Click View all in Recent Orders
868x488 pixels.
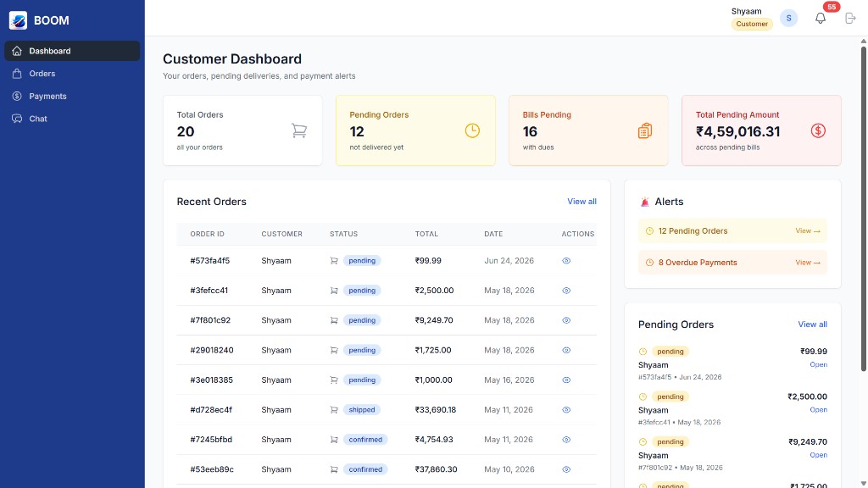pyautogui.click(x=581, y=202)
